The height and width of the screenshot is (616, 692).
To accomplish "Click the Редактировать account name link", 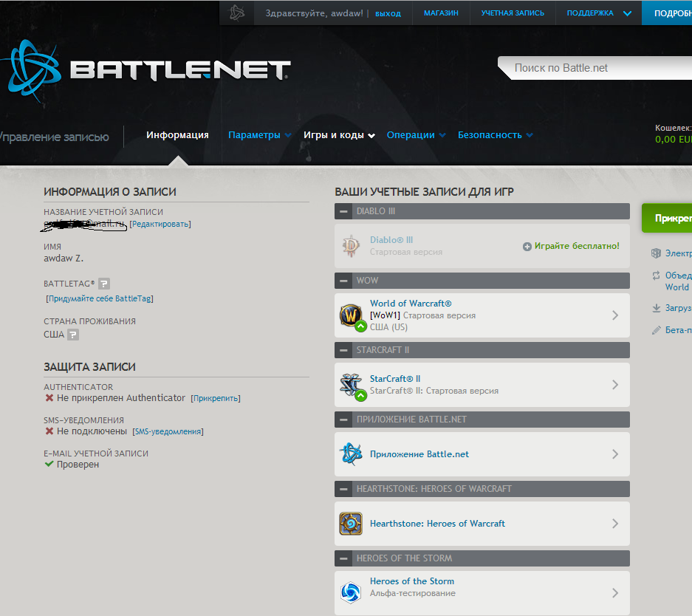I will click(160, 224).
